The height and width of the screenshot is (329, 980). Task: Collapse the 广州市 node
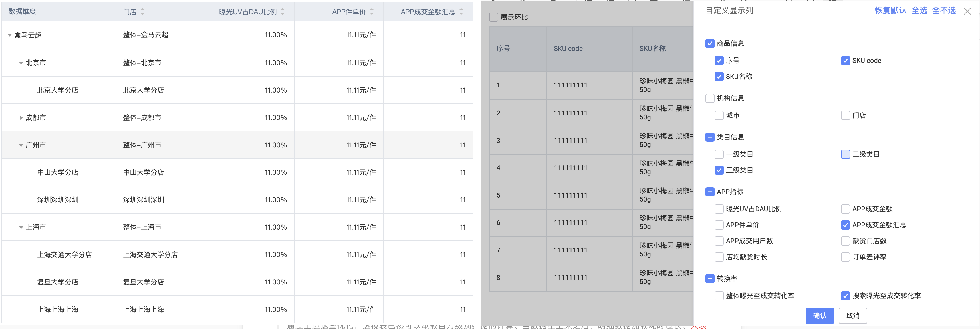click(x=21, y=145)
